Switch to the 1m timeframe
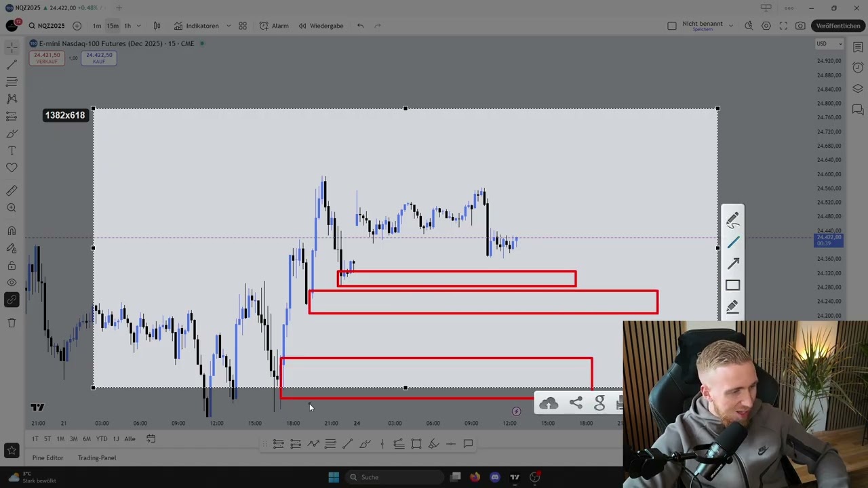This screenshot has height=488, width=868. [97, 26]
